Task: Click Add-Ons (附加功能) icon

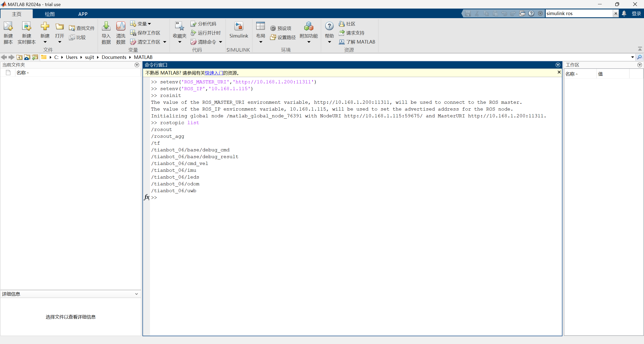Action: click(x=309, y=26)
